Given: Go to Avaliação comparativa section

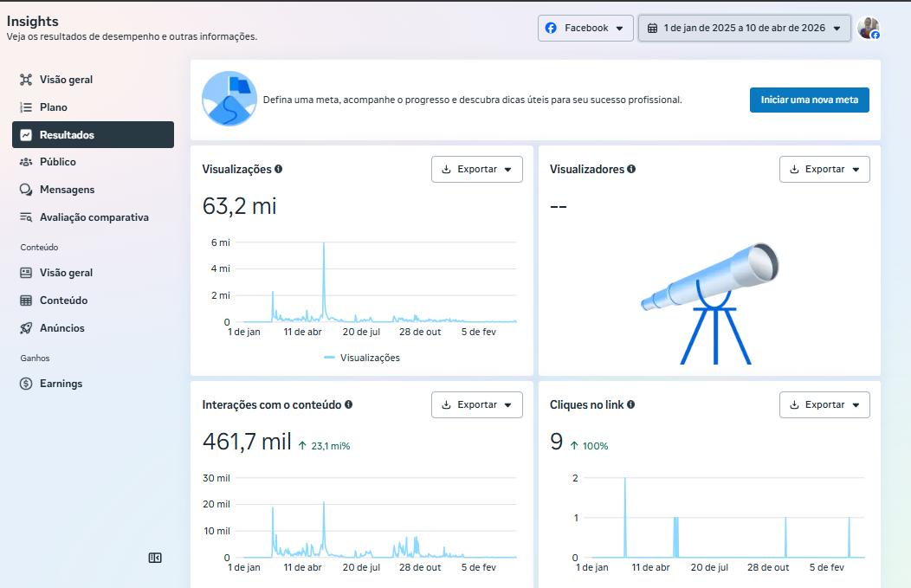Looking at the screenshot, I should coord(94,217).
